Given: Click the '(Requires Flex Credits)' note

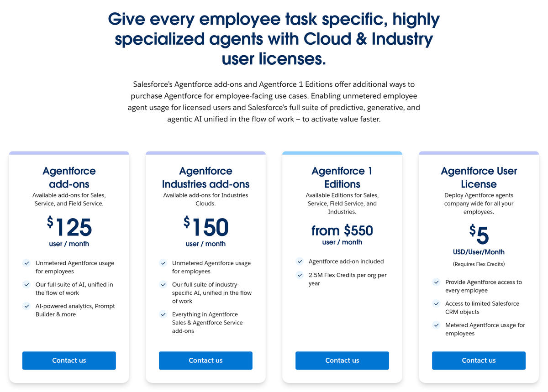Looking at the screenshot, I should click(479, 264).
